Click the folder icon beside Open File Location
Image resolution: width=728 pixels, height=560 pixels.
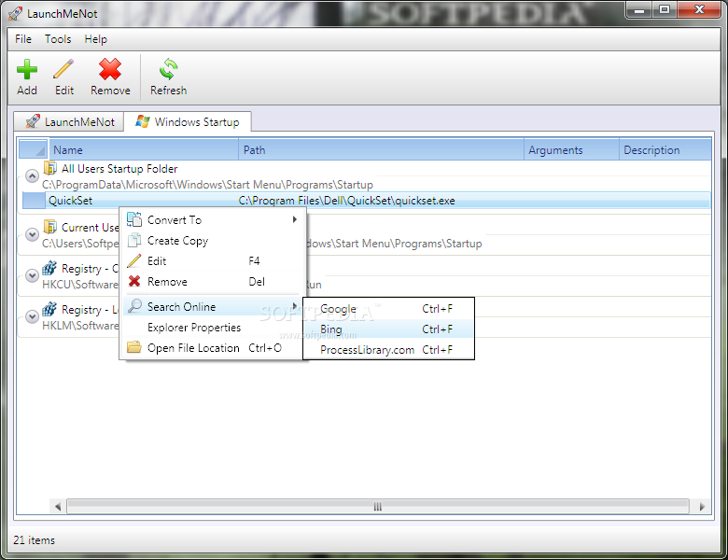coord(134,347)
